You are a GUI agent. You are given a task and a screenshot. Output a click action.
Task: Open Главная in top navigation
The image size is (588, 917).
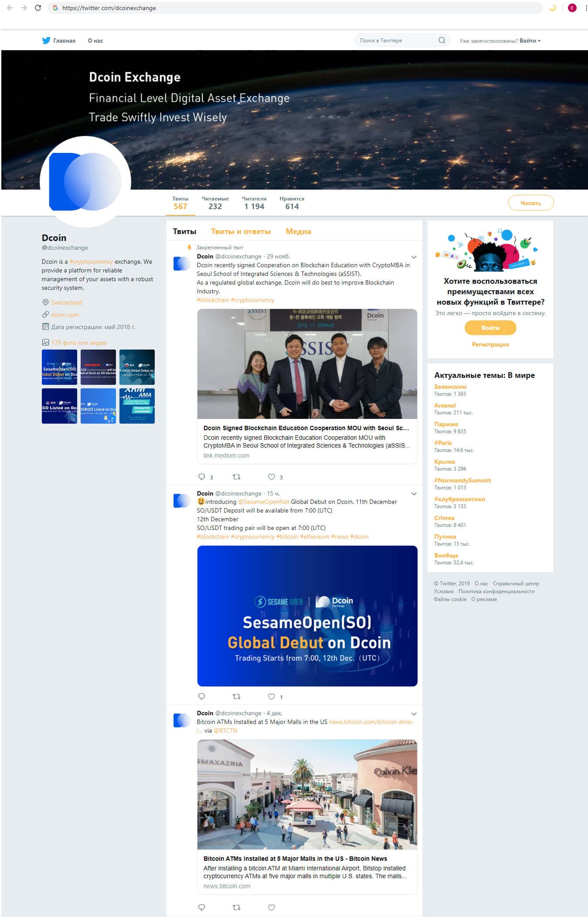(x=64, y=41)
